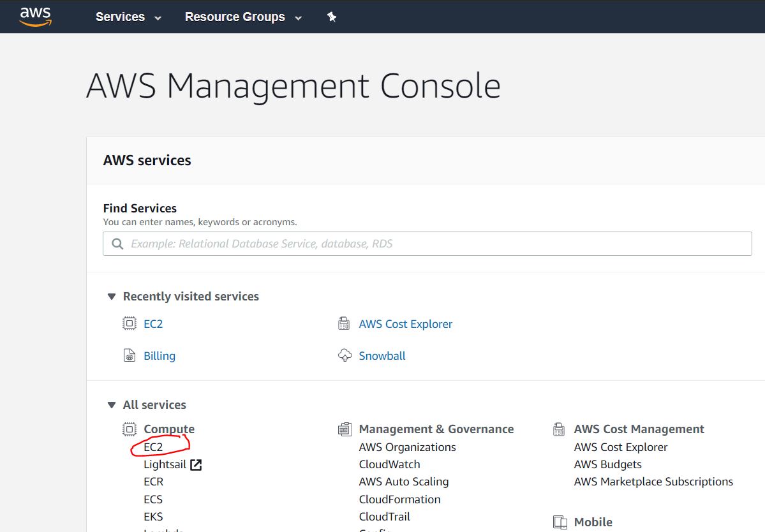
Task: Open AWS Cost Explorer in Recently visited services
Action: tap(405, 324)
